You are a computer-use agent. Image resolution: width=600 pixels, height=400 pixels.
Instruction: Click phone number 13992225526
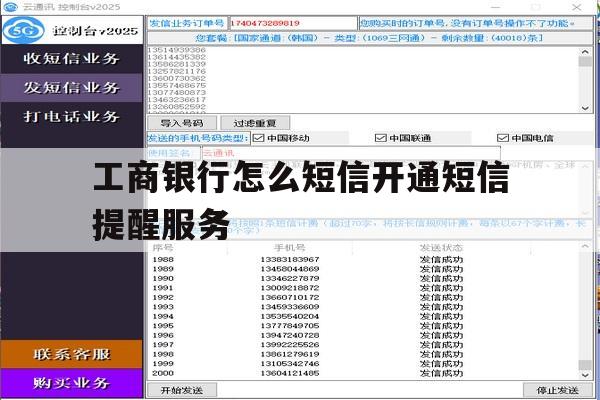290,345
